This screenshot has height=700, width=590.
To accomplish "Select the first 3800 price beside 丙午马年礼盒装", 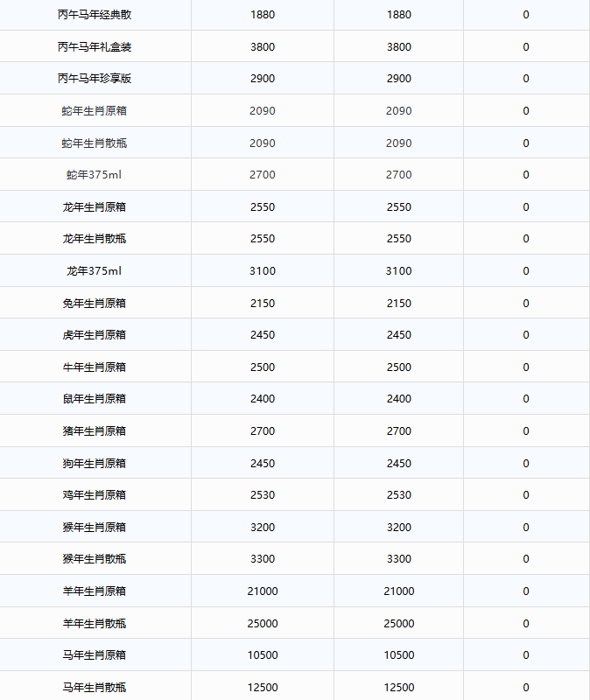I will 263,47.
